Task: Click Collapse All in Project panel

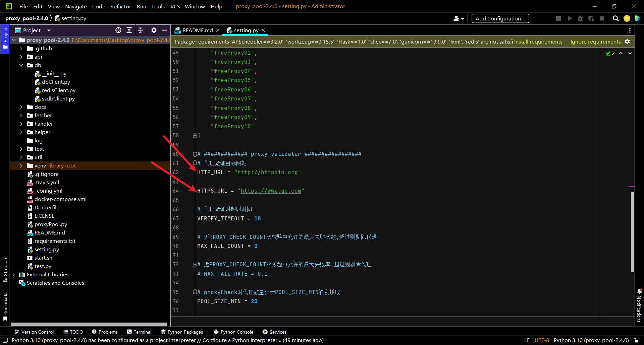Action: 140,30
